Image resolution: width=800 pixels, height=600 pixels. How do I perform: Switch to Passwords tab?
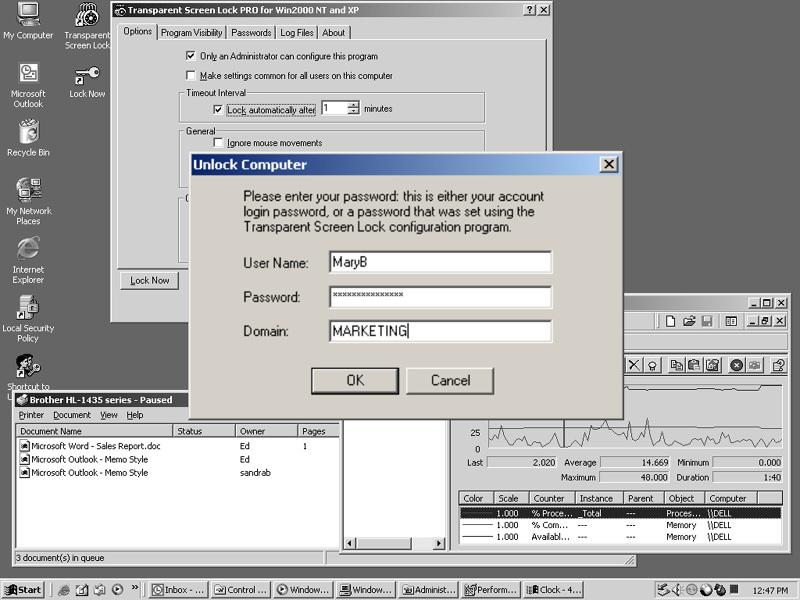pos(251,33)
